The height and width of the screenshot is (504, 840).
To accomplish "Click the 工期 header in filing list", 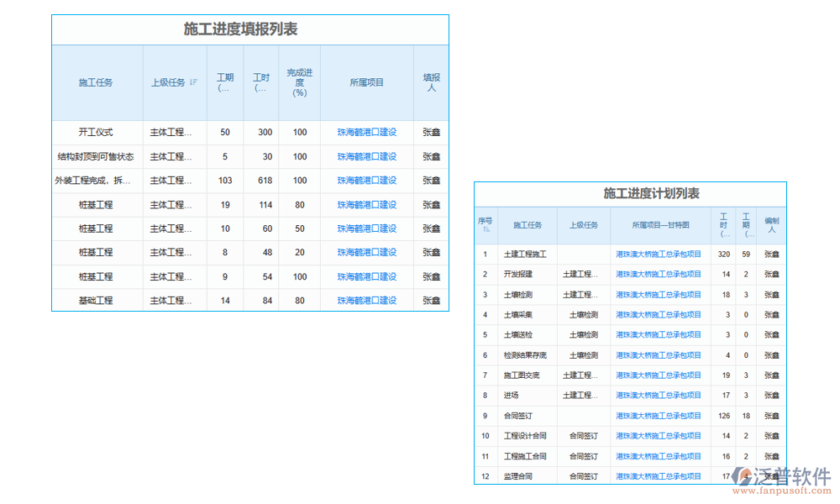I will pos(224,79).
